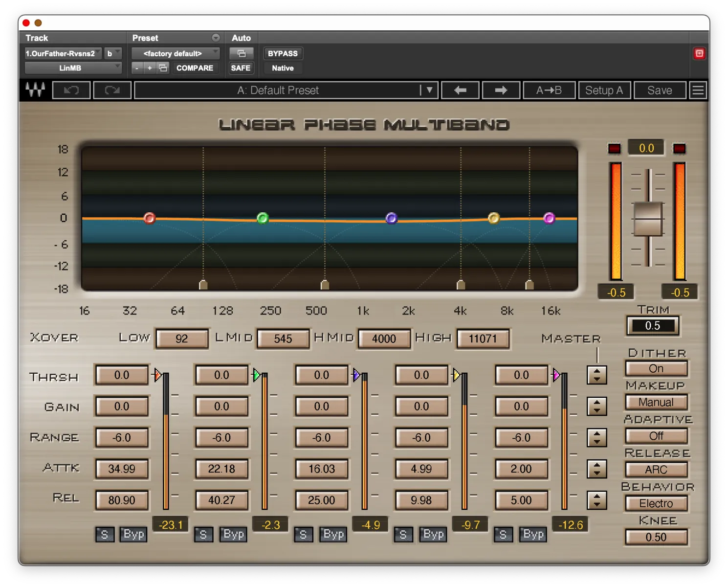Click the previous preset arrow

pyautogui.click(x=460, y=90)
